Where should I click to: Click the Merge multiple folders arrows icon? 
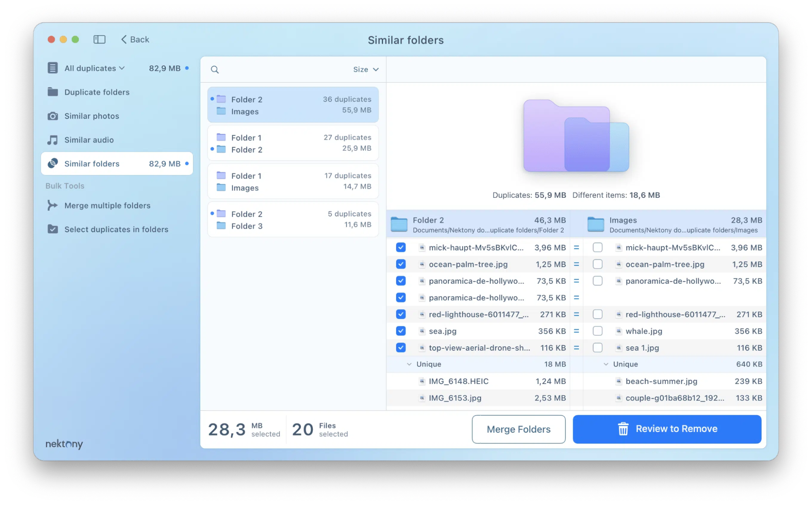pos(53,205)
